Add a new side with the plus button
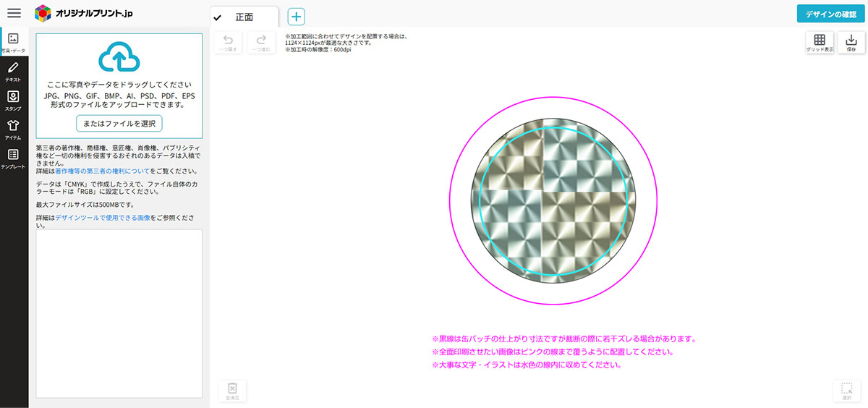The width and height of the screenshot is (868, 408). click(x=297, y=17)
